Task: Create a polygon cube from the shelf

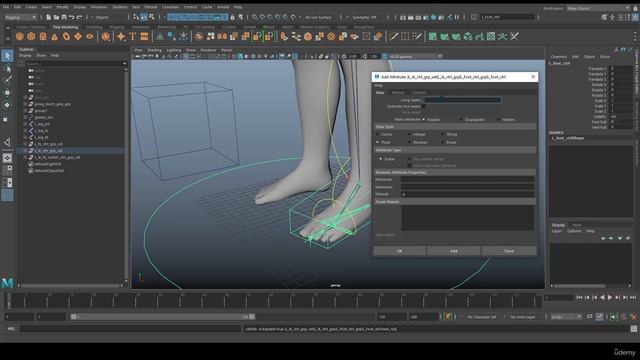Action: coord(31,37)
